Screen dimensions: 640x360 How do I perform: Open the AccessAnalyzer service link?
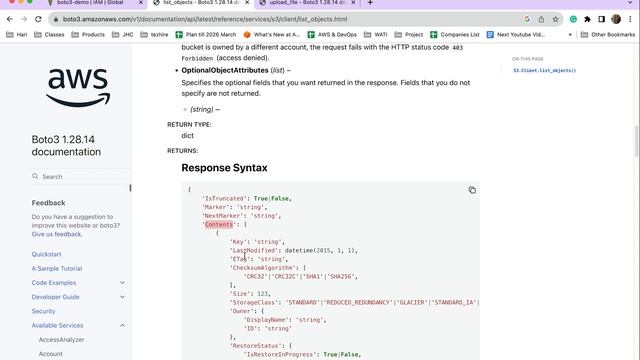[x=62, y=340]
